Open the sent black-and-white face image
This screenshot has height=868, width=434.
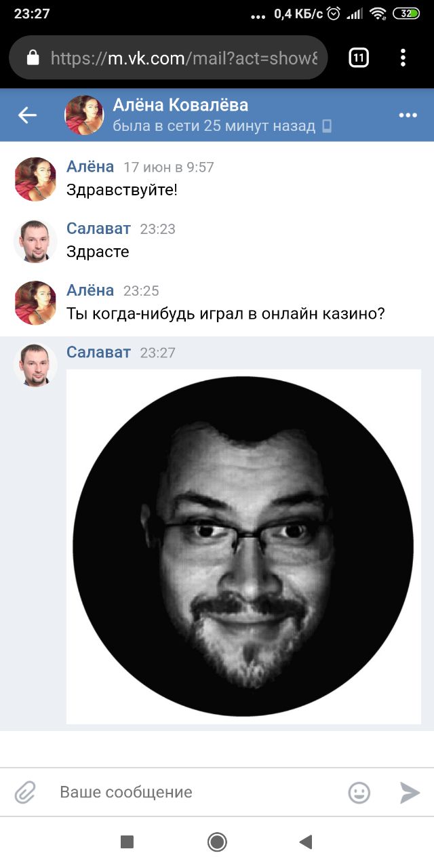243,547
